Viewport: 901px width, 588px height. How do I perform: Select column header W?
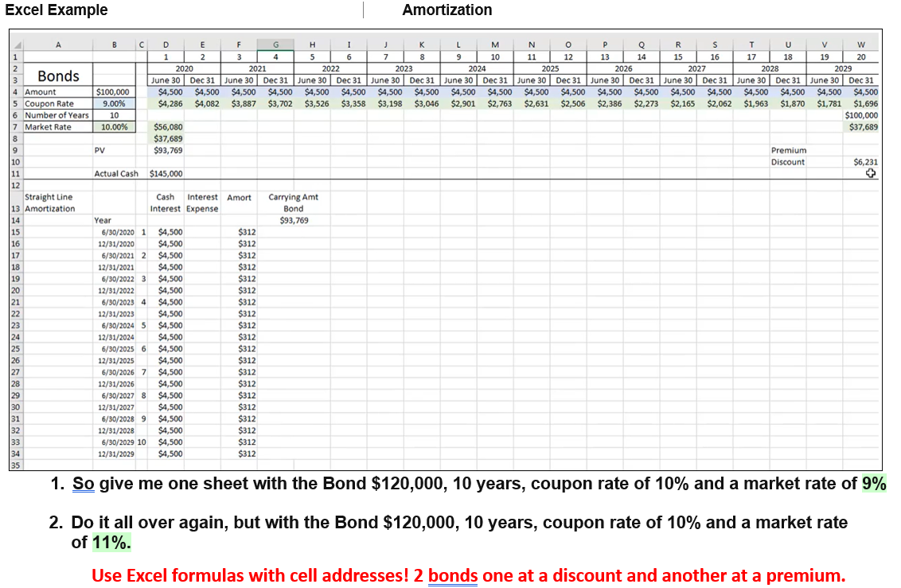860,45
